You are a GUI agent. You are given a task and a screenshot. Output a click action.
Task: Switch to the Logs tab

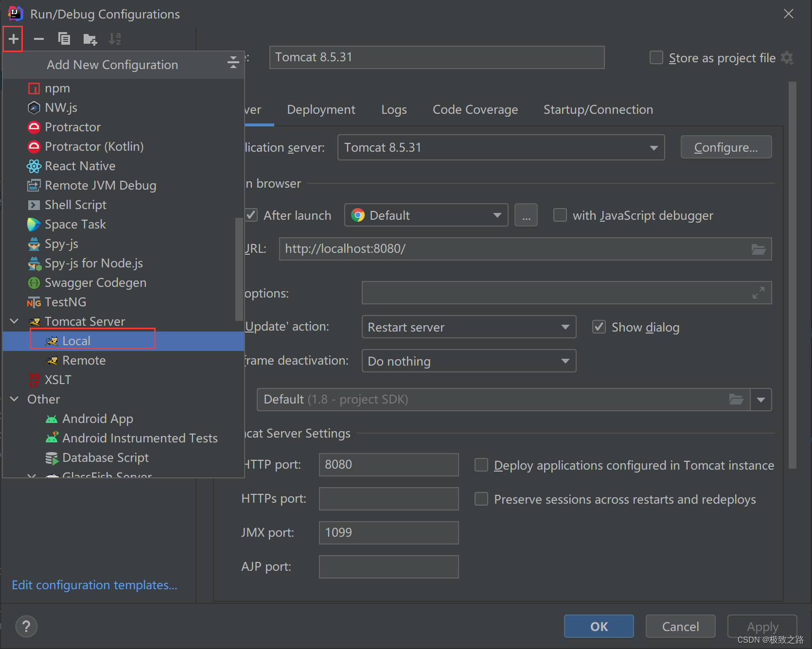coord(394,110)
